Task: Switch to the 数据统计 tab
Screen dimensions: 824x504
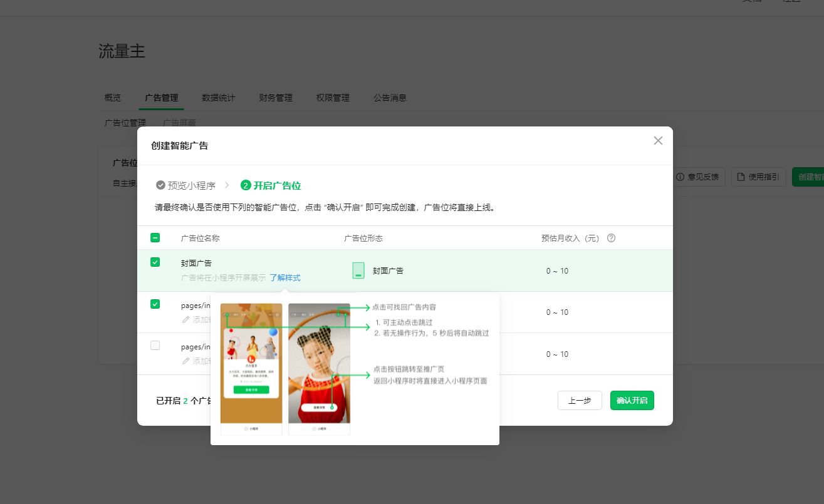Action: click(218, 98)
